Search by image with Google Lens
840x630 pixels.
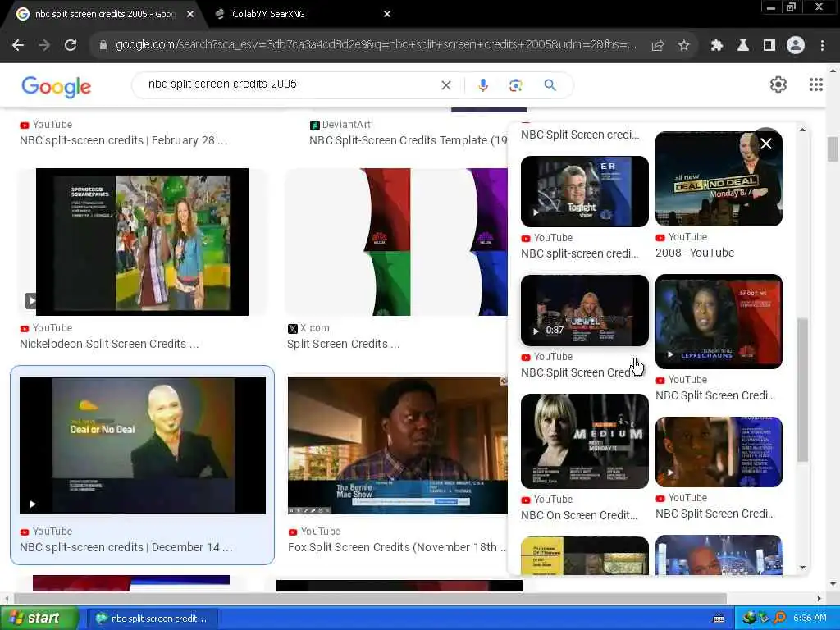pyautogui.click(x=515, y=85)
